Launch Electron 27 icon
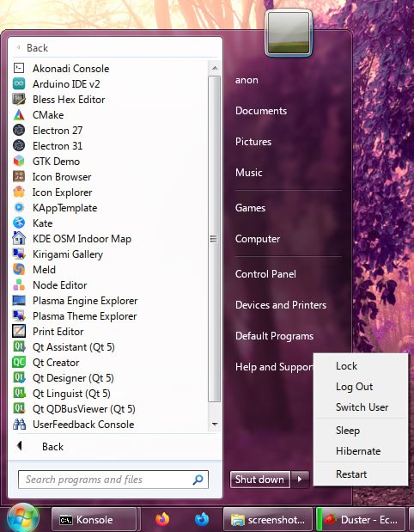Image resolution: width=414 pixels, height=532 pixels. pyautogui.click(x=19, y=131)
